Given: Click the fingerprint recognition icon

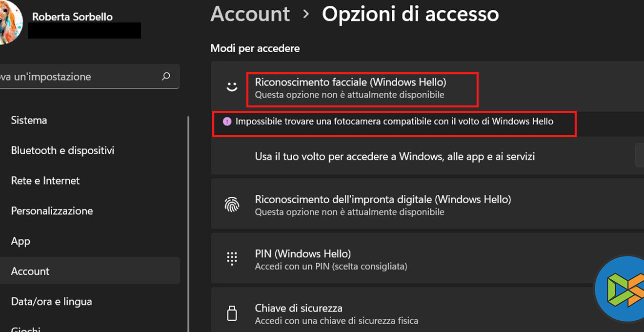Looking at the screenshot, I should coord(232,204).
